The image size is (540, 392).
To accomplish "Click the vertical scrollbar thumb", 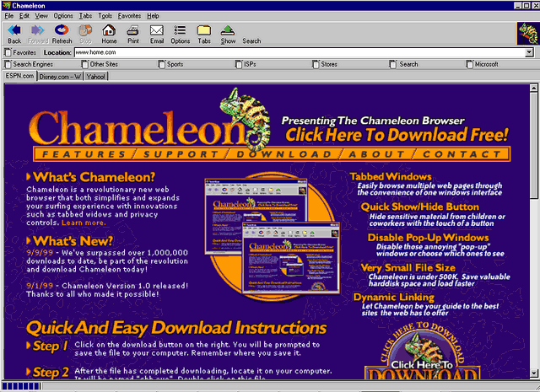I will (533, 145).
